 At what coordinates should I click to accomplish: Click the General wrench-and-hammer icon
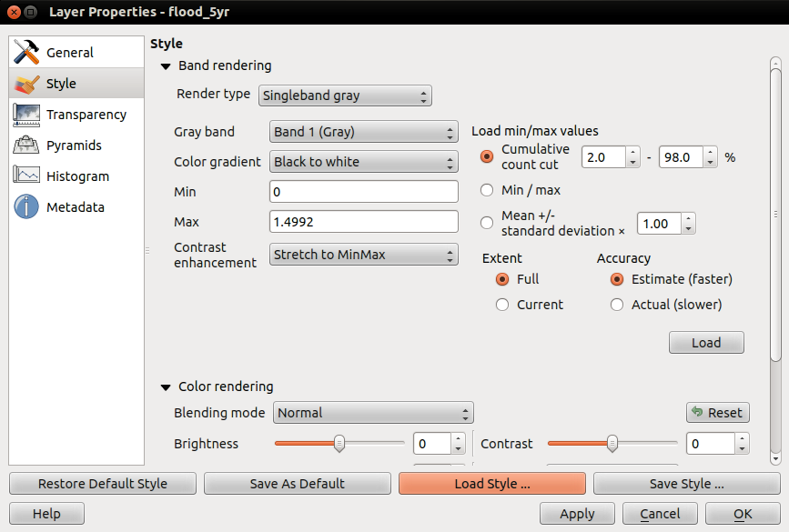coord(26,53)
